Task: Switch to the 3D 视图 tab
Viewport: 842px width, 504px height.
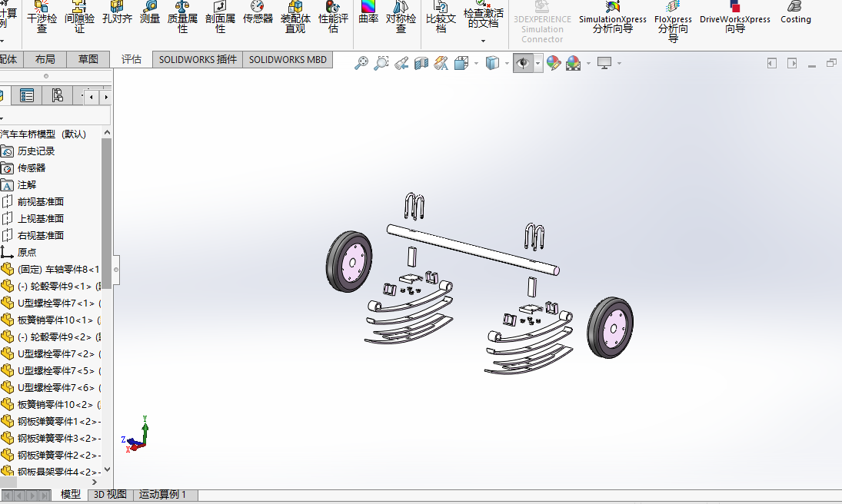Action: coord(110,494)
